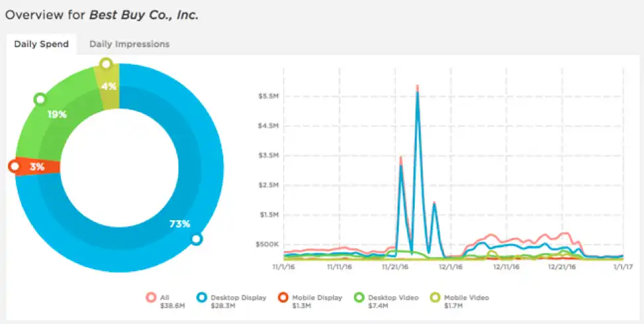Click the $3.5M axis label
Image resolution: width=644 pixels, height=324 pixels.
point(268,155)
